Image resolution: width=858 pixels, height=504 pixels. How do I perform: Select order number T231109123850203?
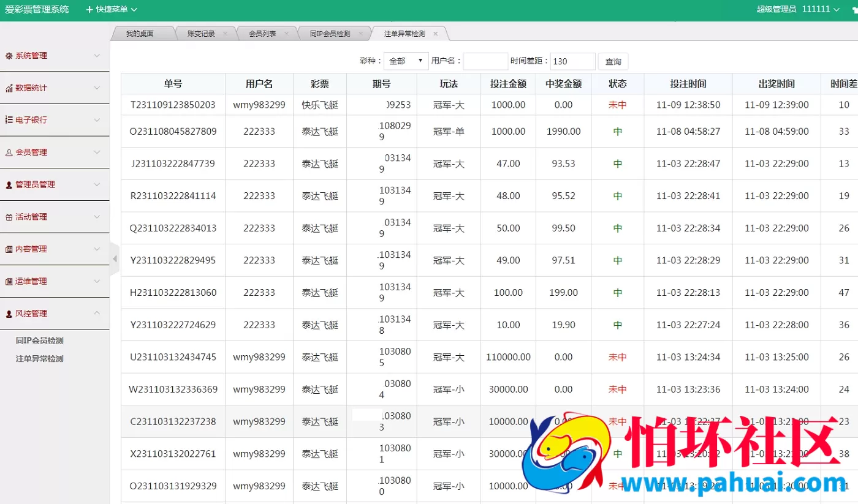coord(173,105)
